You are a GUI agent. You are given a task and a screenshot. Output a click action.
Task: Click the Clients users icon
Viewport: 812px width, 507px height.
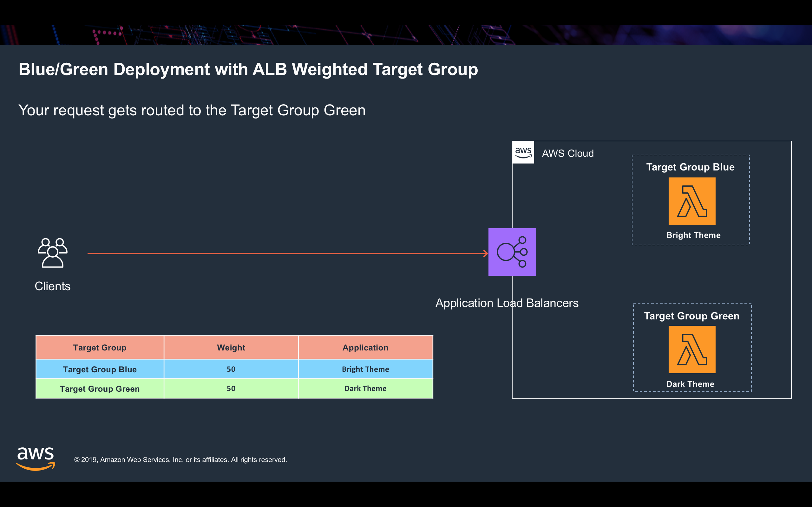point(53,253)
